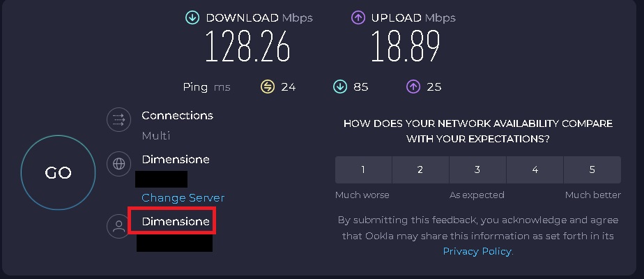
Task: Click the purple upload ping icon
Action: tap(413, 87)
